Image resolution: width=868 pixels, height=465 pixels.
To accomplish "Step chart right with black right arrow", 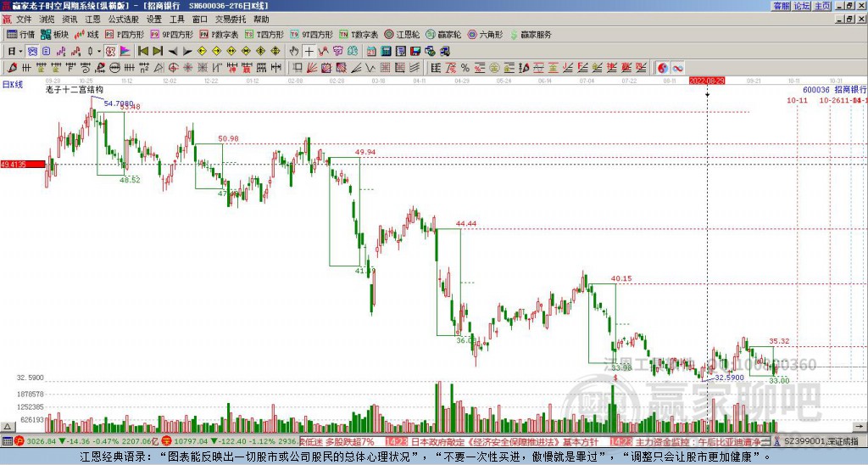I will (x=187, y=51).
